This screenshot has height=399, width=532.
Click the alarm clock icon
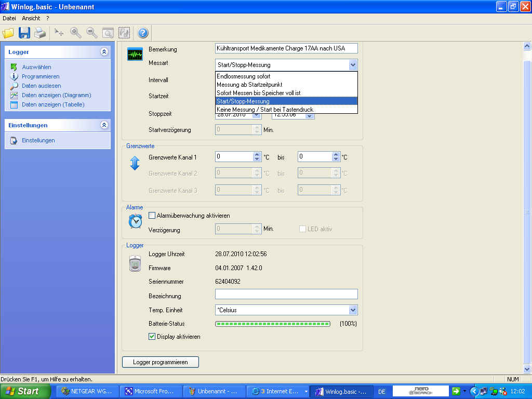tap(135, 221)
